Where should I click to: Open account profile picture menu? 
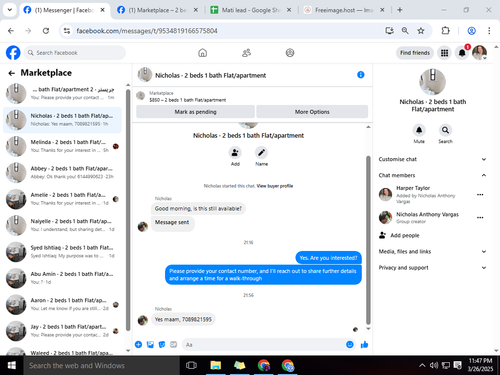coord(479,53)
